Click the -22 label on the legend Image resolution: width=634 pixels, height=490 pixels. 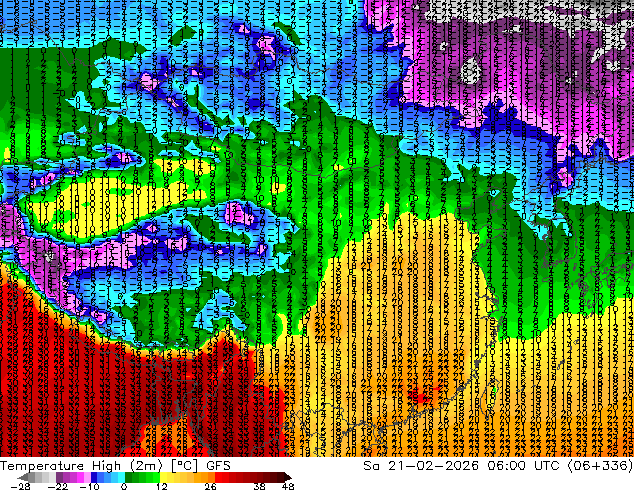(x=58, y=486)
